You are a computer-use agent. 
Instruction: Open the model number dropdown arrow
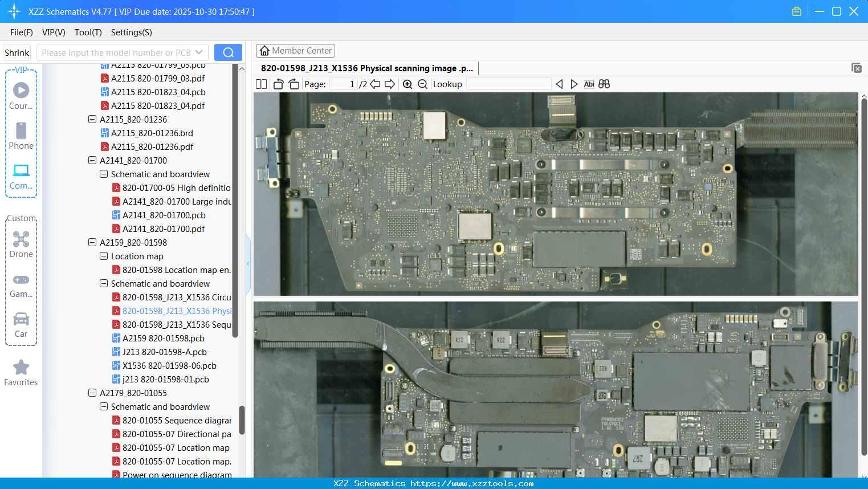tap(199, 52)
